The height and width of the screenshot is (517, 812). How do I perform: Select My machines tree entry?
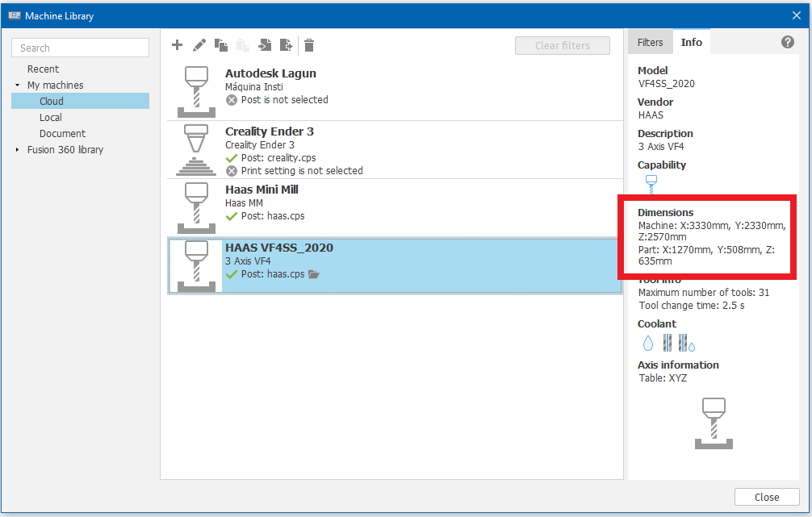[56, 85]
